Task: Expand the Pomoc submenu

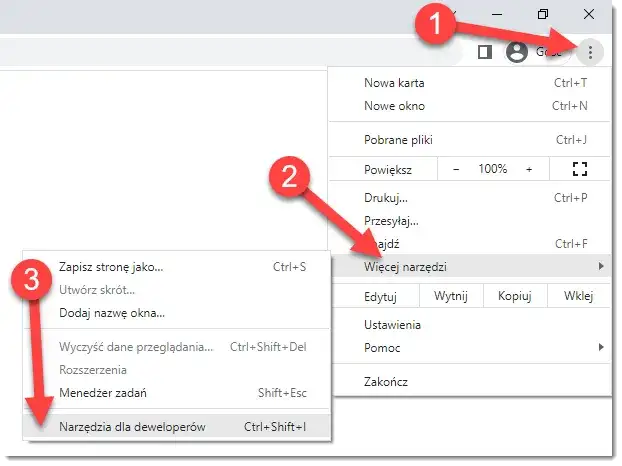Action: [x=470, y=348]
